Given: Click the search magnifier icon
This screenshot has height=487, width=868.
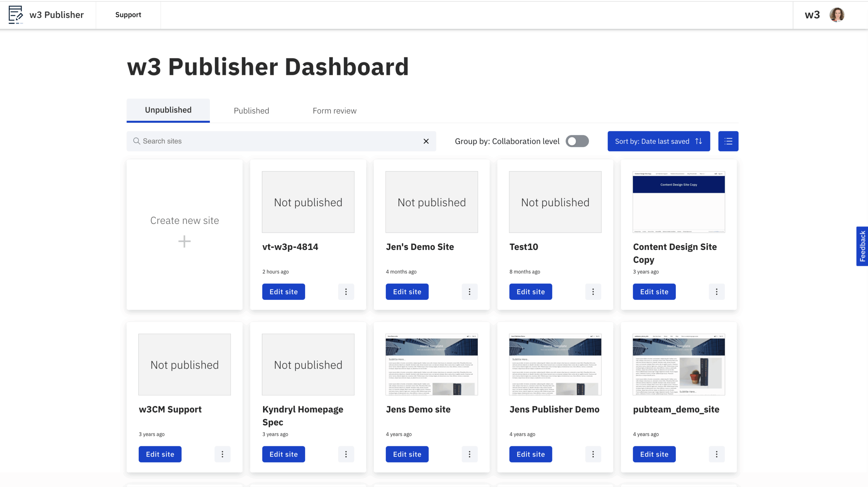Looking at the screenshot, I should [x=136, y=141].
